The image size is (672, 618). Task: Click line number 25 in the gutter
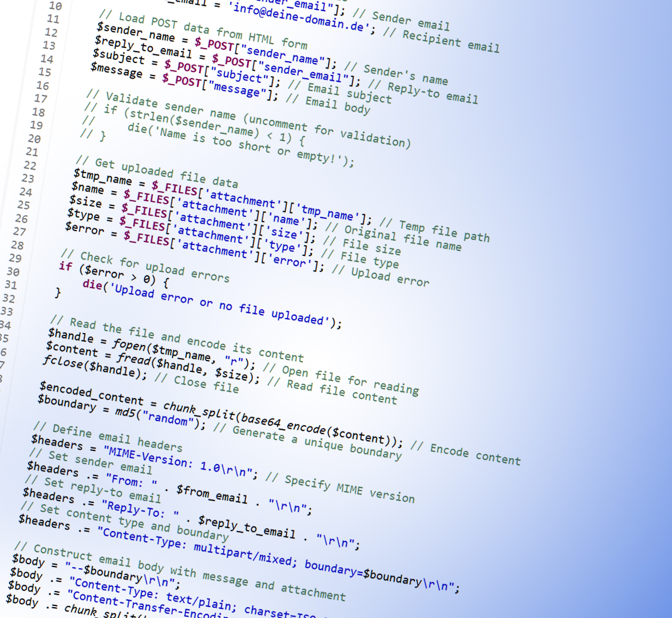point(23,205)
